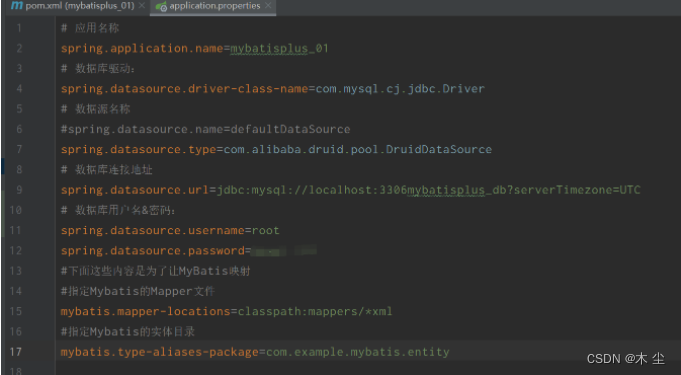
Task: Click the mybatis.type-aliases-package key
Action: pyautogui.click(x=159, y=352)
